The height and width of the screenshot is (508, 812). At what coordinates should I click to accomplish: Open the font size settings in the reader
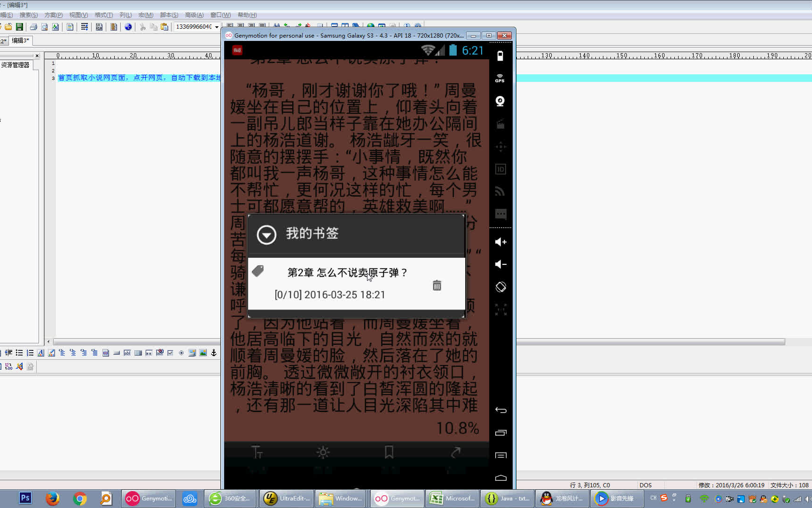click(x=258, y=452)
